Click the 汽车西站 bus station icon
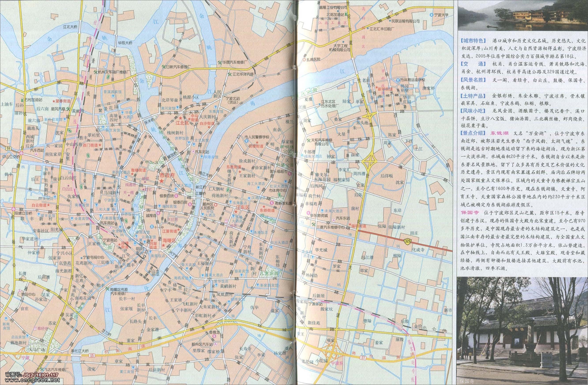Screen dimensions: 588x385 coord(37,154)
